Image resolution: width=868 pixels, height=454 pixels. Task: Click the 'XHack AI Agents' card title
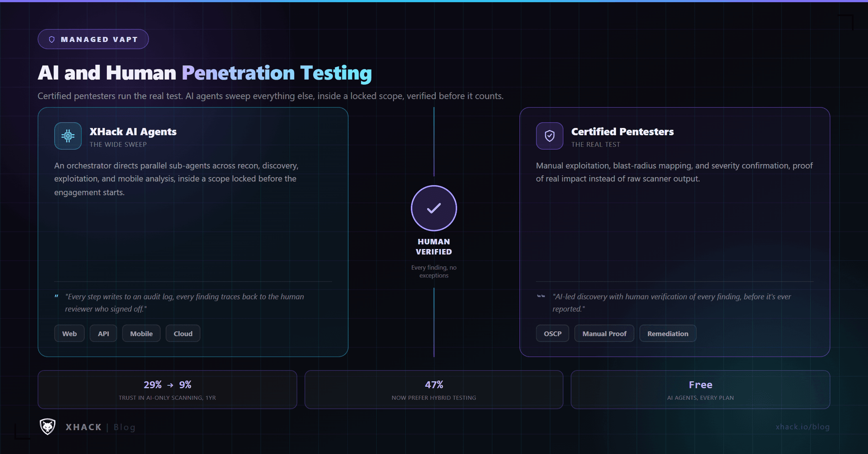133,132
